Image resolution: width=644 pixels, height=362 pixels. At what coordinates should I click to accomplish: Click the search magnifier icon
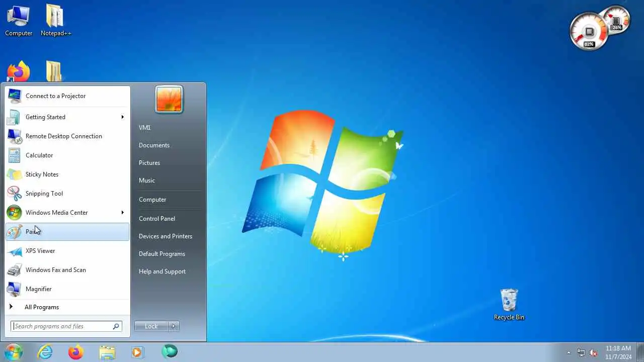pos(116,326)
